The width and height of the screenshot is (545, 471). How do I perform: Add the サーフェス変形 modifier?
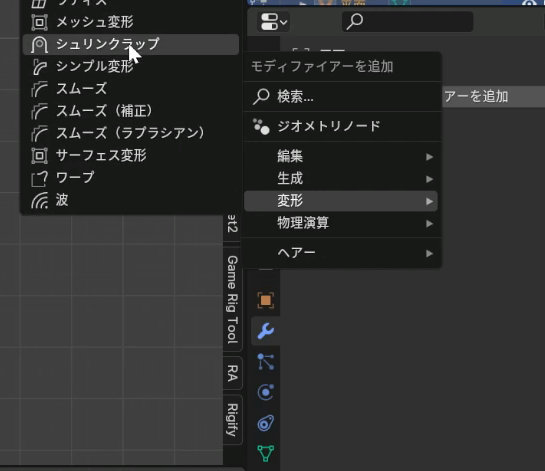coord(131,155)
